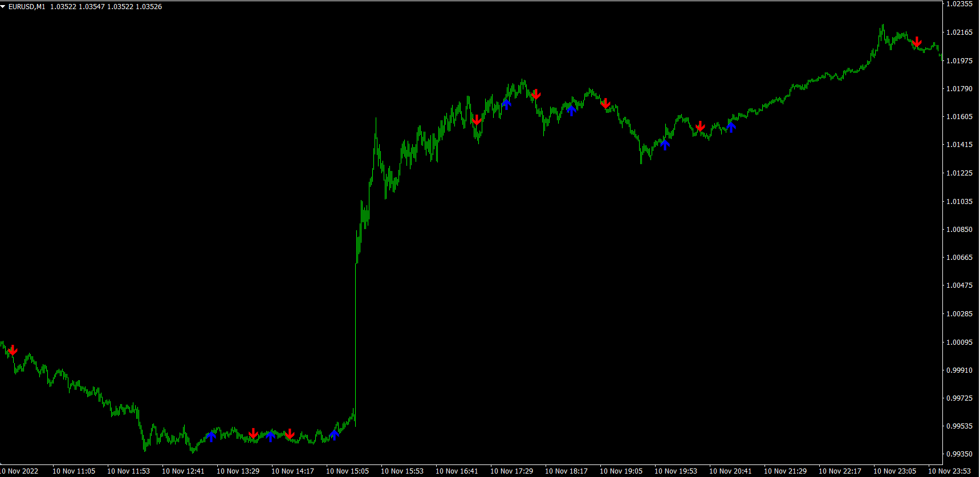This screenshot has height=477, width=980.
Task: Click the 10 Nov 14:17 time label
Action: [293, 471]
